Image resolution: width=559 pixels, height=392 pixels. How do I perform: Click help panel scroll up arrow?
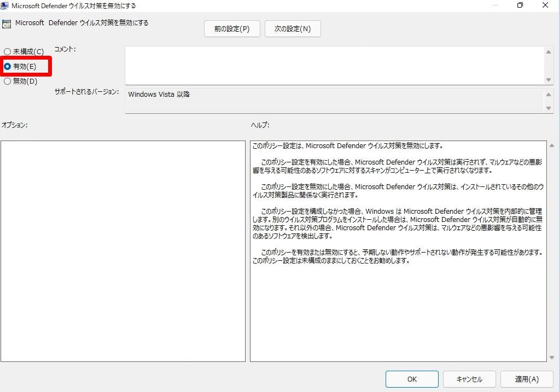552,145
